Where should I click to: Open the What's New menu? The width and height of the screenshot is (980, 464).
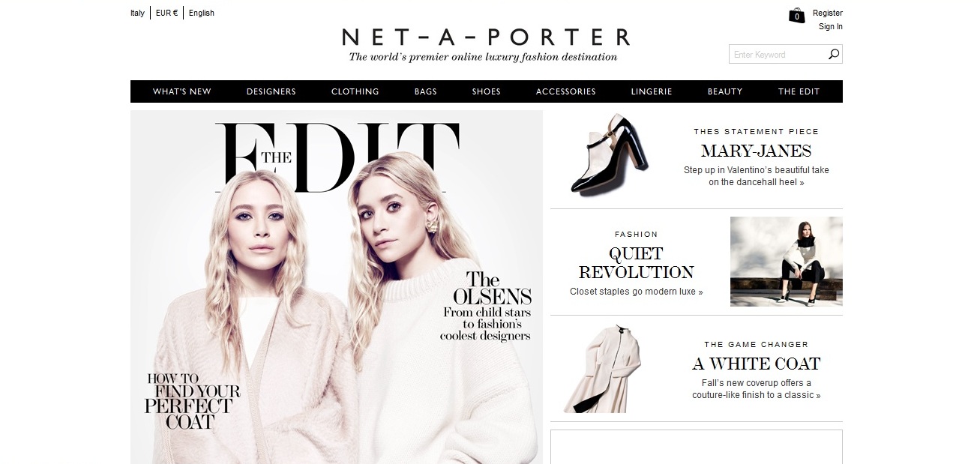click(182, 91)
